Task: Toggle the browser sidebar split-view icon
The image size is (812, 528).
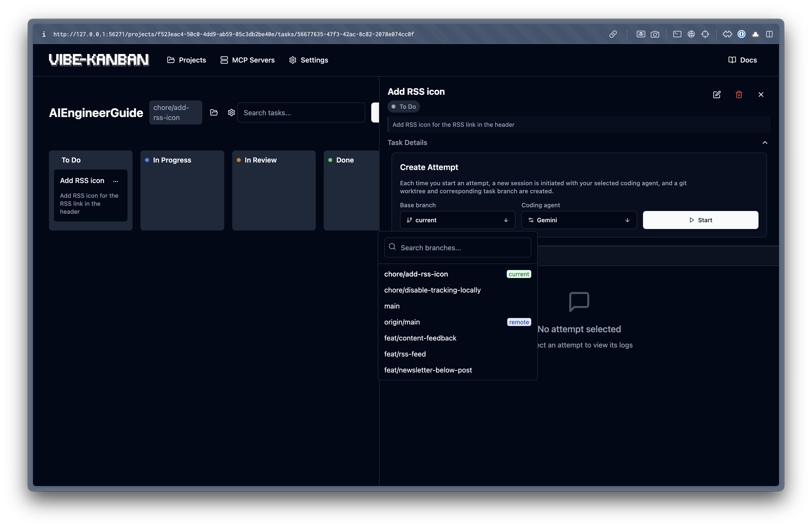Action: point(769,34)
